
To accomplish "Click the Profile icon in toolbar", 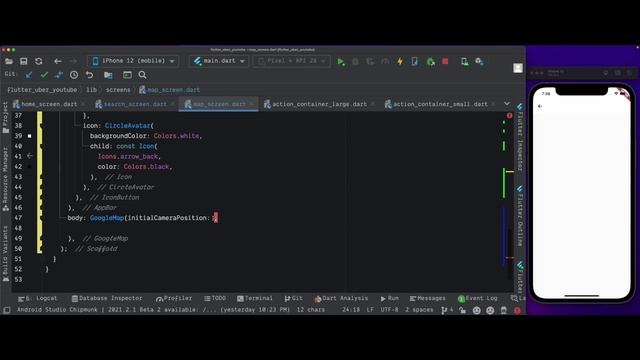I will 384,62.
